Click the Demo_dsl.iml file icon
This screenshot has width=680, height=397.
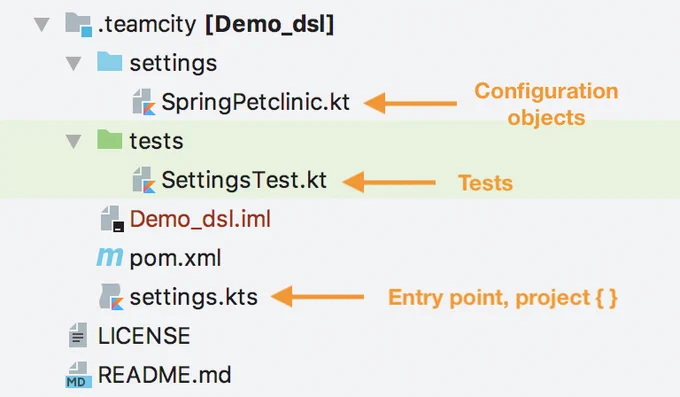point(112,219)
